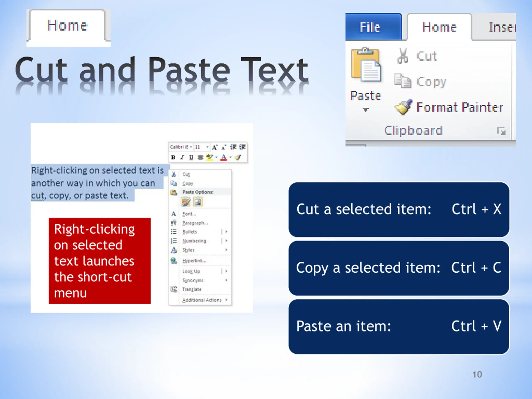Expand the Look Up submenu arrow
The width and height of the screenshot is (532, 399).
click(x=226, y=271)
